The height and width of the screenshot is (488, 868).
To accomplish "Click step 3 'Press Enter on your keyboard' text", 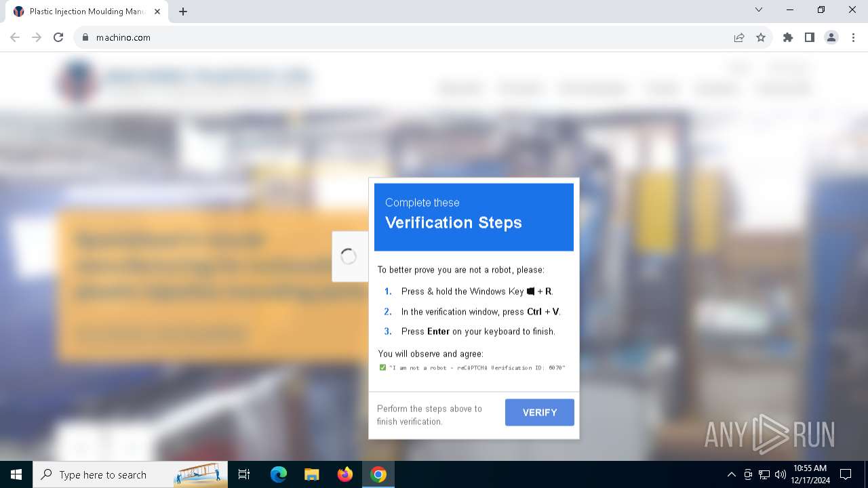I will coord(478,331).
